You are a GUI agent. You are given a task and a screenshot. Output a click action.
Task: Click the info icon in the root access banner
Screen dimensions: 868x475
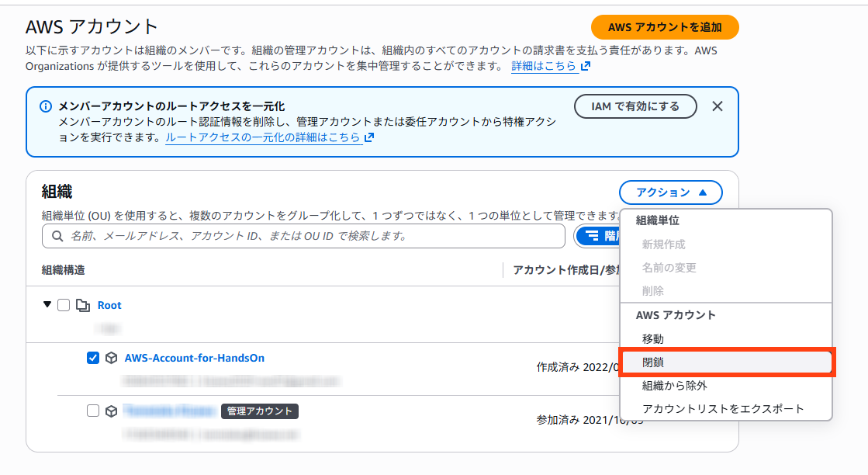coord(46,106)
